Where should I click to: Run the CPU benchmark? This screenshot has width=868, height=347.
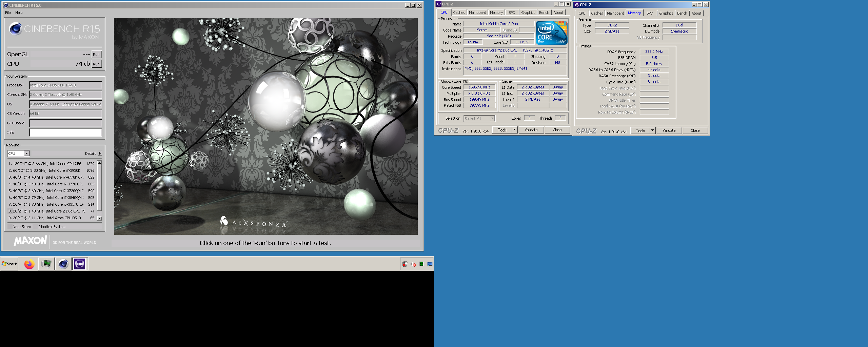pyautogui.click(x=97, y=64)
